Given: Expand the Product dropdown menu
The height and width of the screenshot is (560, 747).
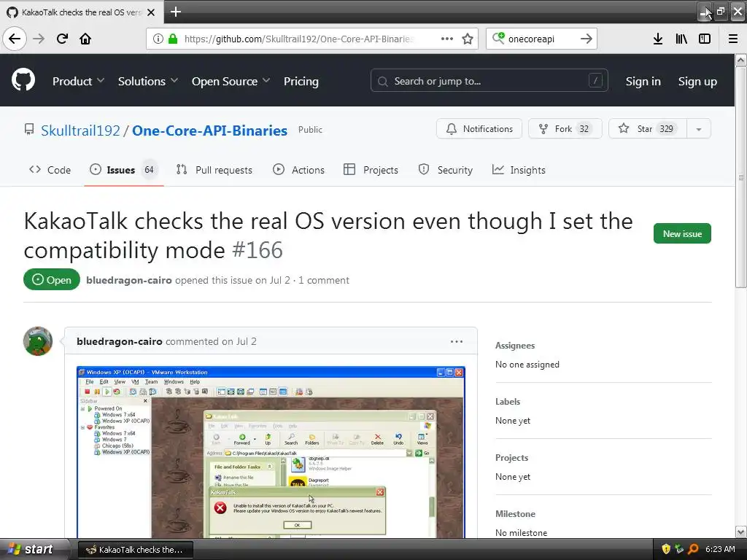Looking at the screenshot, I should coord(79,82).
